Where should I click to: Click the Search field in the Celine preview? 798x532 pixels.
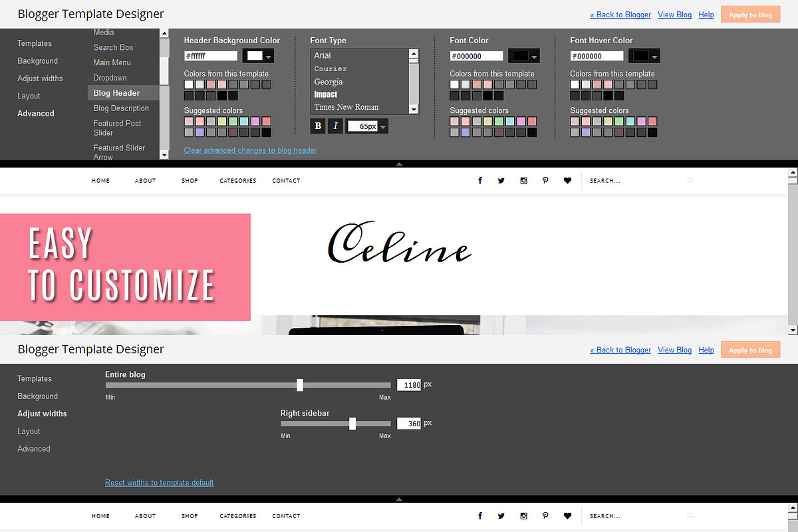(635, 180)
